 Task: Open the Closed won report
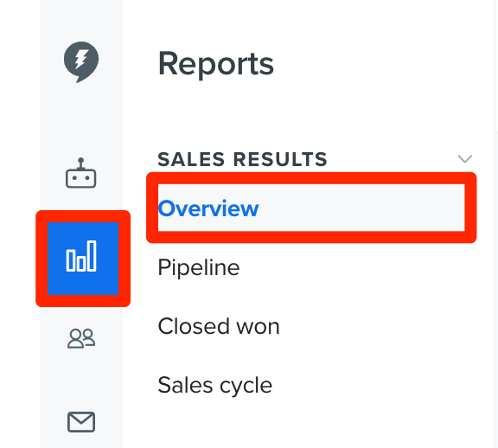click(x=219, y=326)
